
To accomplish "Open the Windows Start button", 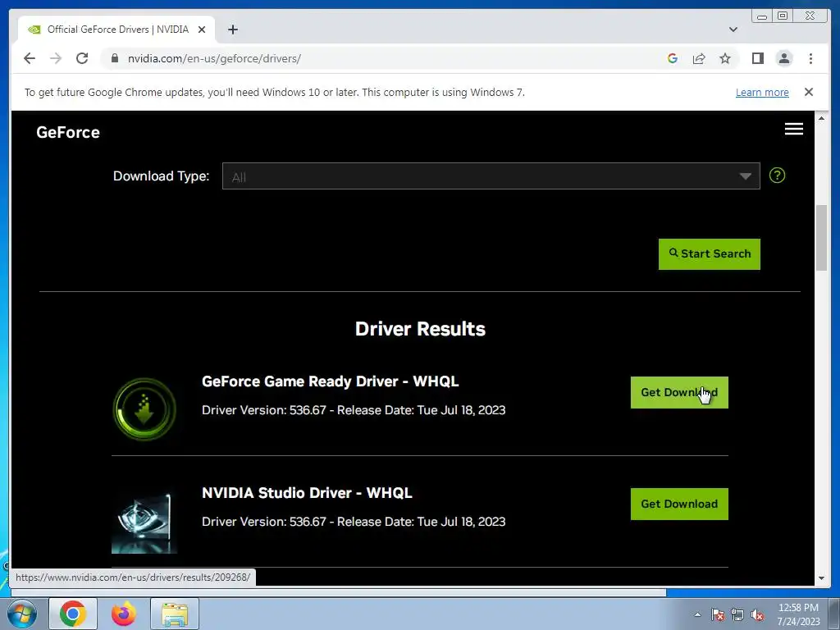I will click(x=21, y=614).
